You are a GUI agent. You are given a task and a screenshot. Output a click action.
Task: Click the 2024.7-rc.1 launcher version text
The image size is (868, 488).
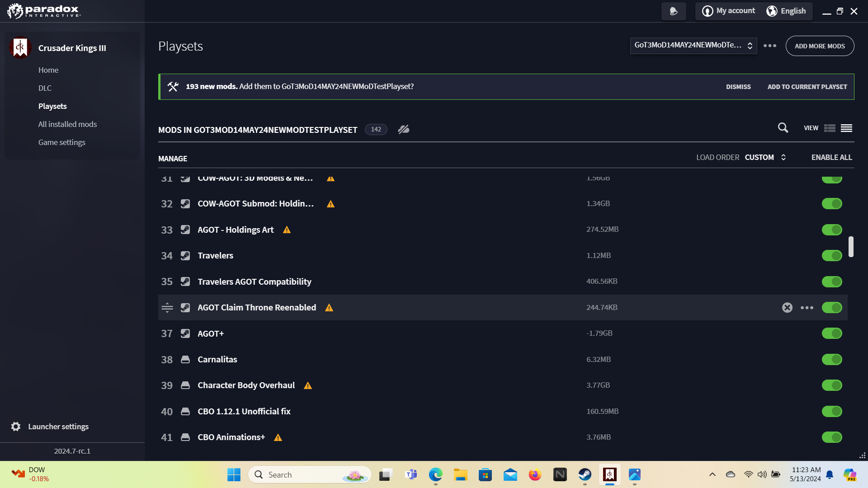[72, 451]
